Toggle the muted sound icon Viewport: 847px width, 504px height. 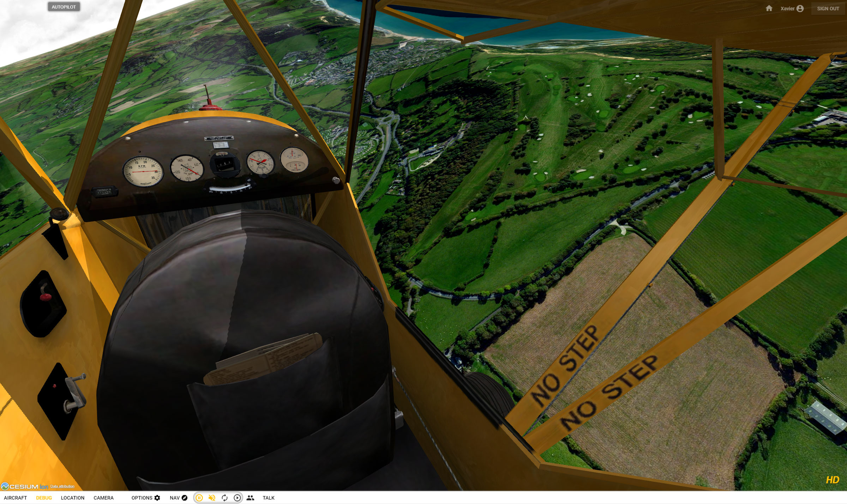click(x=212, y=498)
